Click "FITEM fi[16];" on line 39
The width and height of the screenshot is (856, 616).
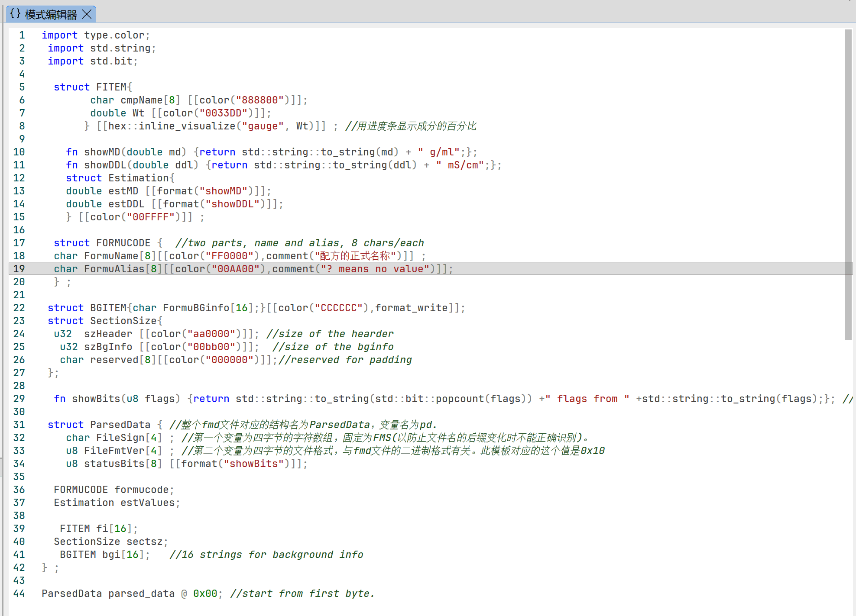tap(98, 529)
